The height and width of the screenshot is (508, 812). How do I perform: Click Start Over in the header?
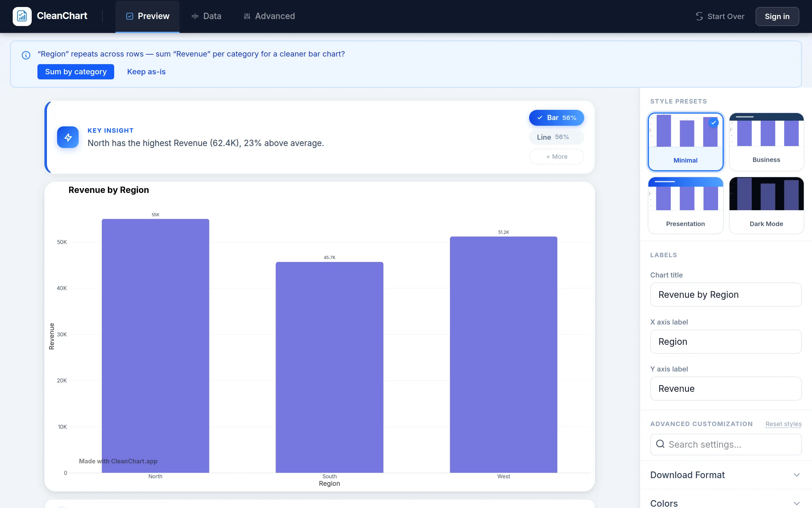point(720,16)
